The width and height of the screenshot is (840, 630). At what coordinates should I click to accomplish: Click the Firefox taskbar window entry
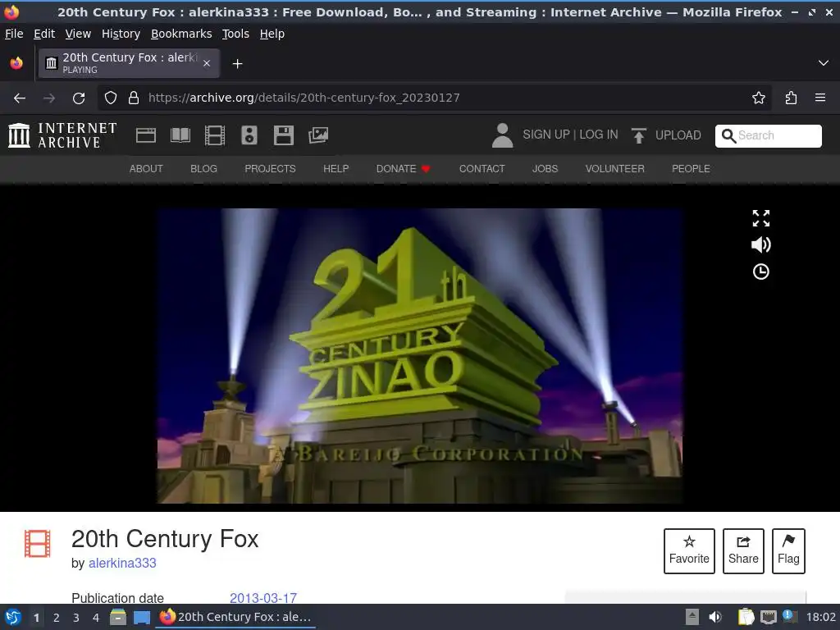(x=235, y=617)
